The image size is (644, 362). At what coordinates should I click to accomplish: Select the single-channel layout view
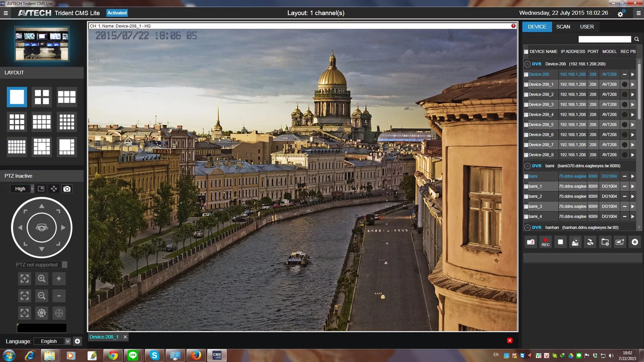coord(16,97)
